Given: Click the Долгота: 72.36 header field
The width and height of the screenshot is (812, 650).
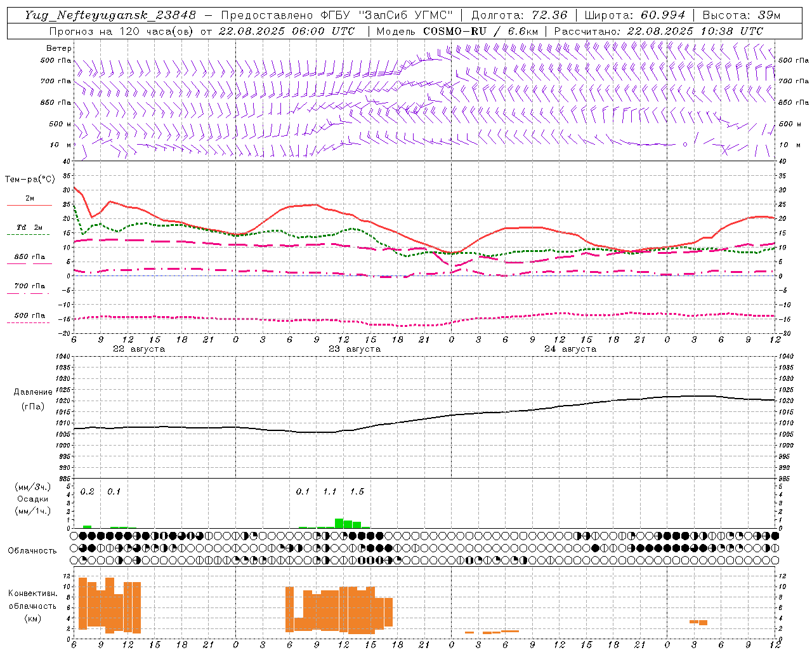Looking at the screenshot, I should [519, 15].
